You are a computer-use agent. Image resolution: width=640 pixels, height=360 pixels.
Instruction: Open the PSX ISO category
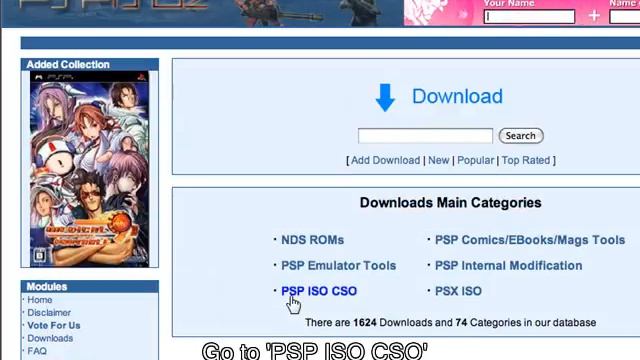[458, 291]
